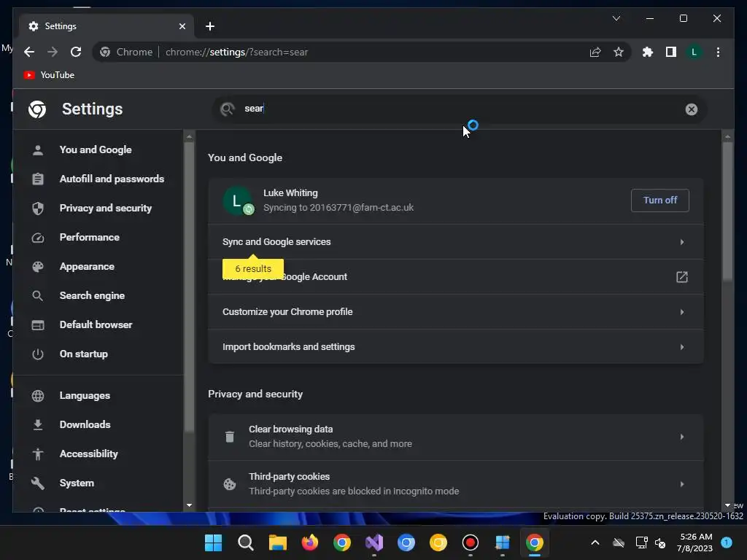
Task: Open the profile avatar L in toolbar
Action: (694, 52)
